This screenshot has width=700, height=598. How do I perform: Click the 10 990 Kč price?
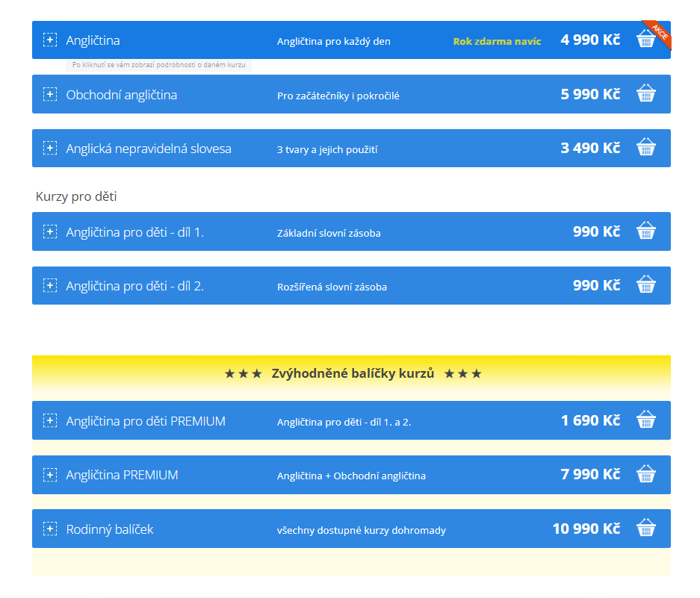[586, 529]
